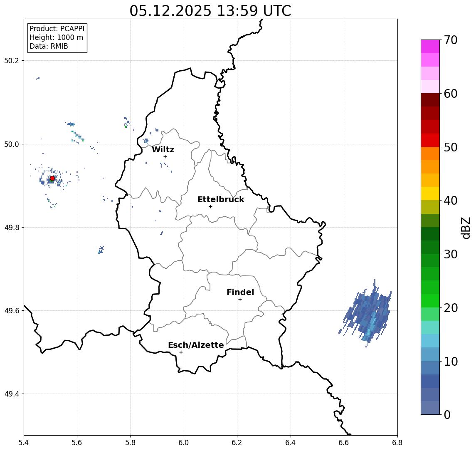Pick the yellow colorbar segment above 40
Image resolution: width=476 pixels, height=451 pixels.
click(x=430, y=193)
